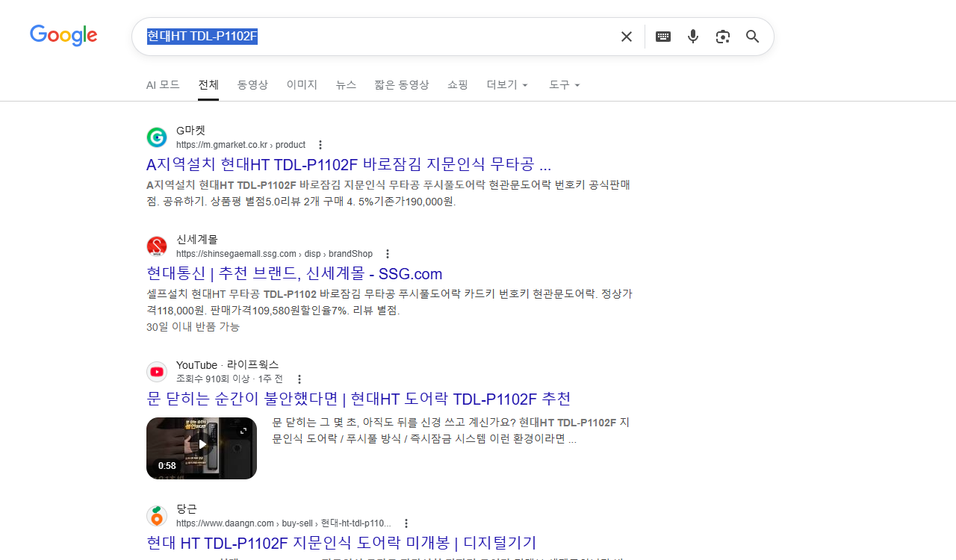The width and height of the screenshot is (956, 560).
Task: Open the 당근 지문인식 도어락 미개봉 result
Action: (341, 542)
